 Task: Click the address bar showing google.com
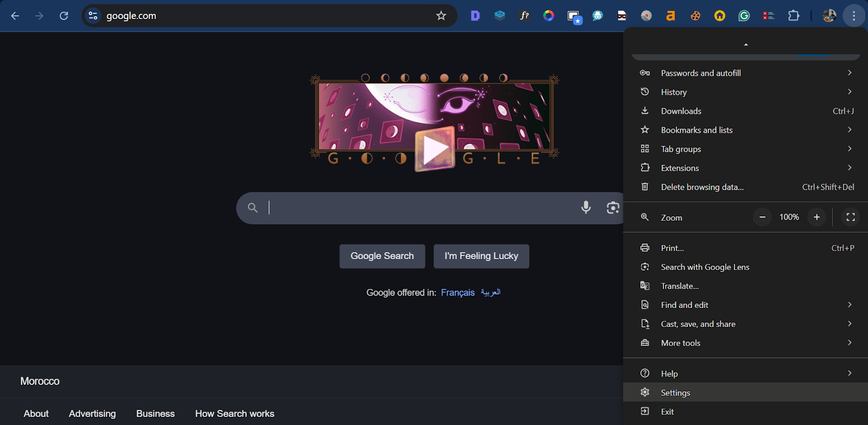pyautogui.click(x=269, y=16)
